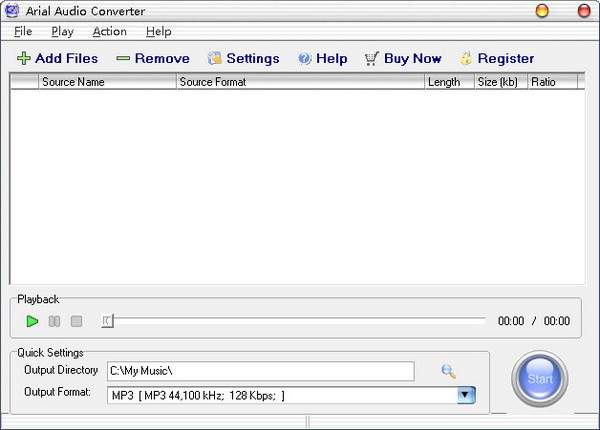Browse output directory with magnifier icon

[448, 371]
